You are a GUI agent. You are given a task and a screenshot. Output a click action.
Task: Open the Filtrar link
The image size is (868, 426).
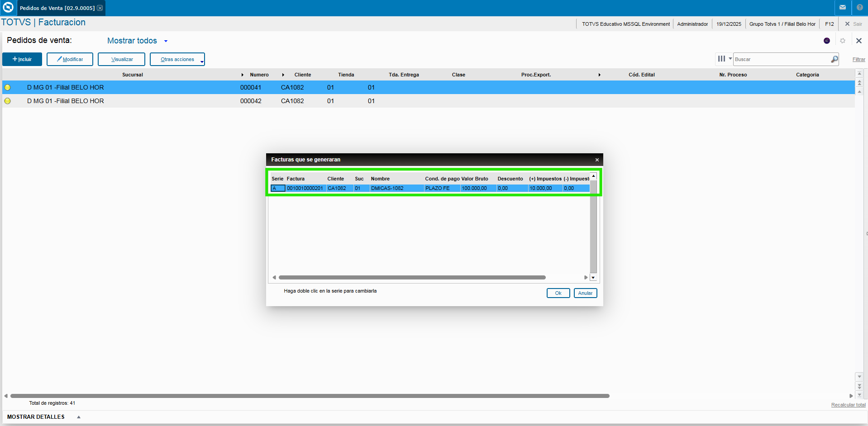click(x=858, y=59)
